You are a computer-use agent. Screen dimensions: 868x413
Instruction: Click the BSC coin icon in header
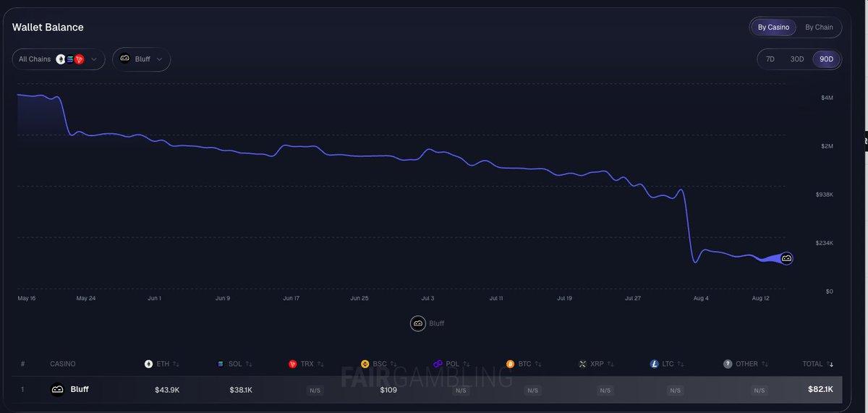coord(365,364)
